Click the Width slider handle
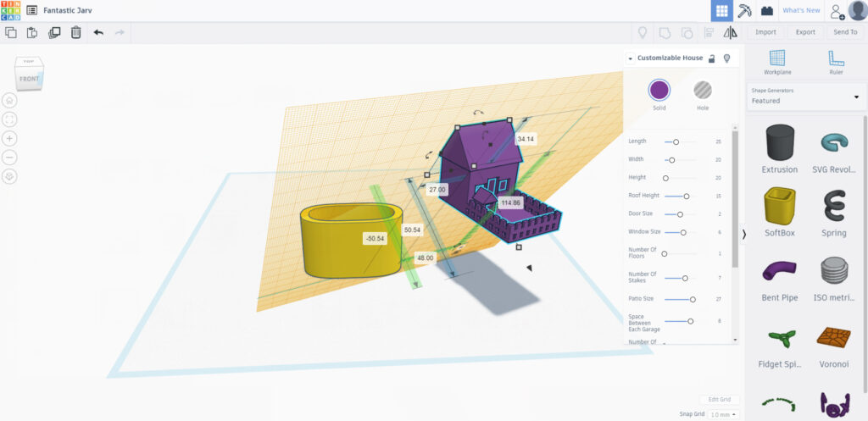Screen dimensions: 868x421 pos(672,160)
